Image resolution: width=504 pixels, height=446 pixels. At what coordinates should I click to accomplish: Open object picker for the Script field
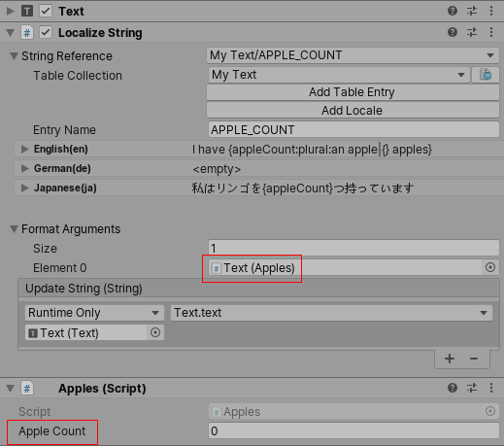(490, 411)
